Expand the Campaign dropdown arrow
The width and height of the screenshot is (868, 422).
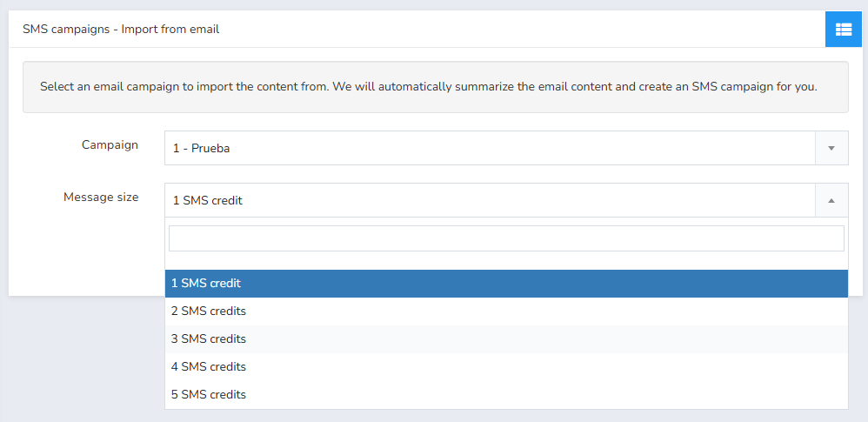(x=831, y=148)
